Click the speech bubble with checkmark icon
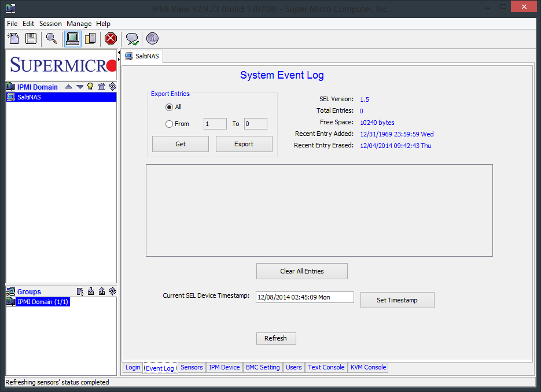This screenshot has height=392, width=541. [132, 39]
